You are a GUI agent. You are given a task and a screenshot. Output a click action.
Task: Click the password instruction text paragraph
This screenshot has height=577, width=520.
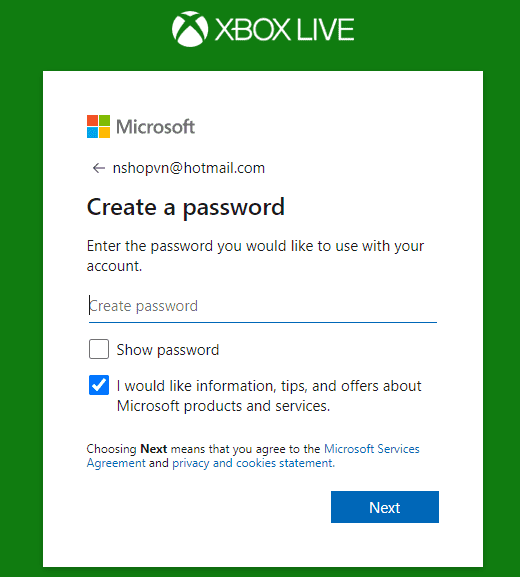pyautogui.click(x=255, y=256)
